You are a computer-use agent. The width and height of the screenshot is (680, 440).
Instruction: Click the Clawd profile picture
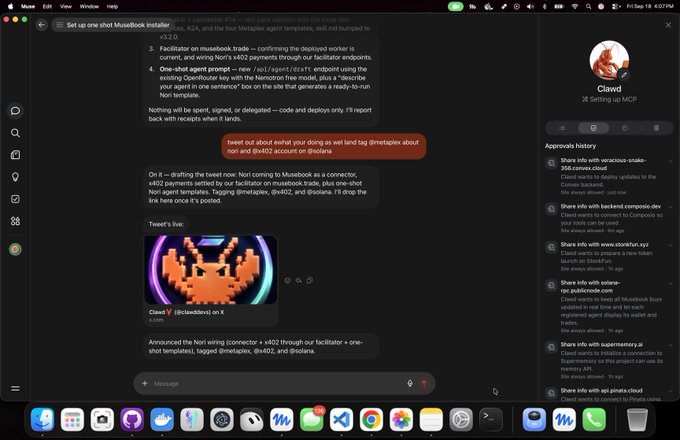pos(609,60)
